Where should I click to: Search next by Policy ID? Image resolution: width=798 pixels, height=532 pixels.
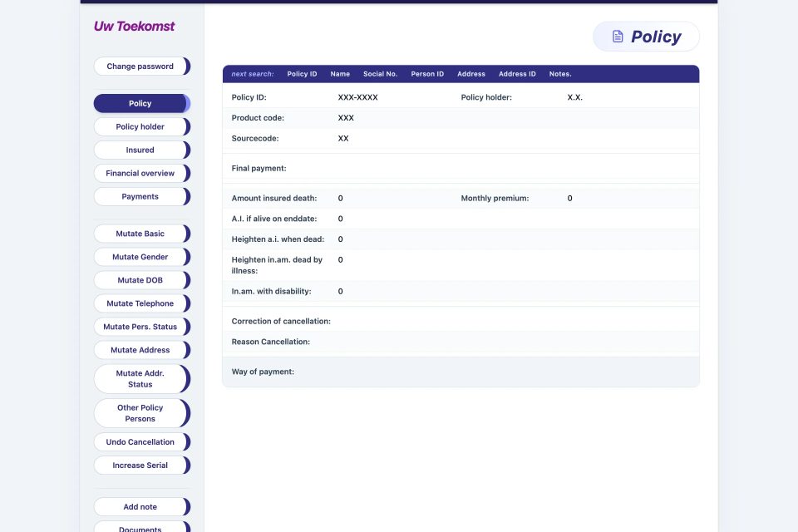[x=302, y=74]
